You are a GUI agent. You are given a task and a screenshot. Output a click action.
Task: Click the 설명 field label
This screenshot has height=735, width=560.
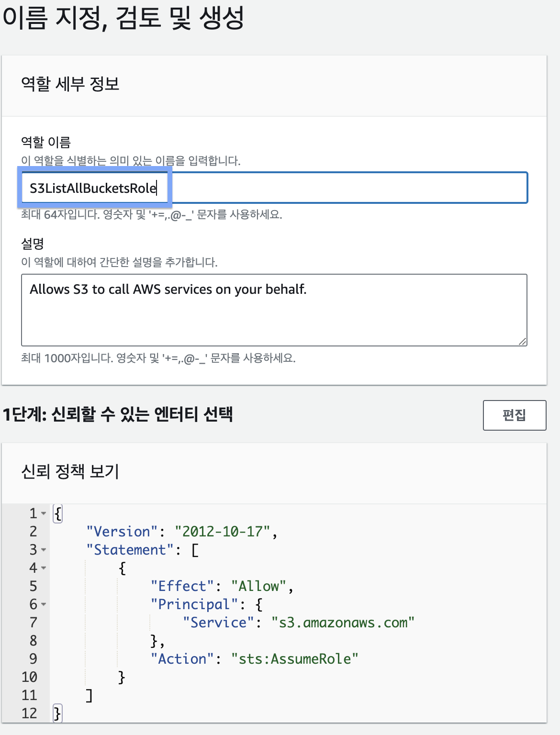(33, 244)
